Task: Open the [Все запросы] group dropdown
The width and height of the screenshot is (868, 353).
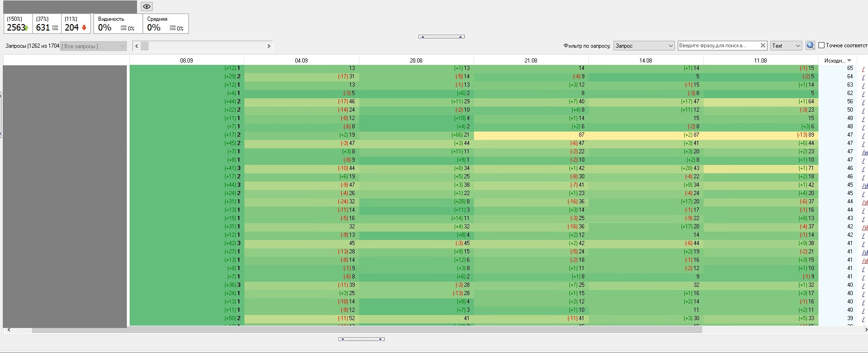Action: coord(94,46)
